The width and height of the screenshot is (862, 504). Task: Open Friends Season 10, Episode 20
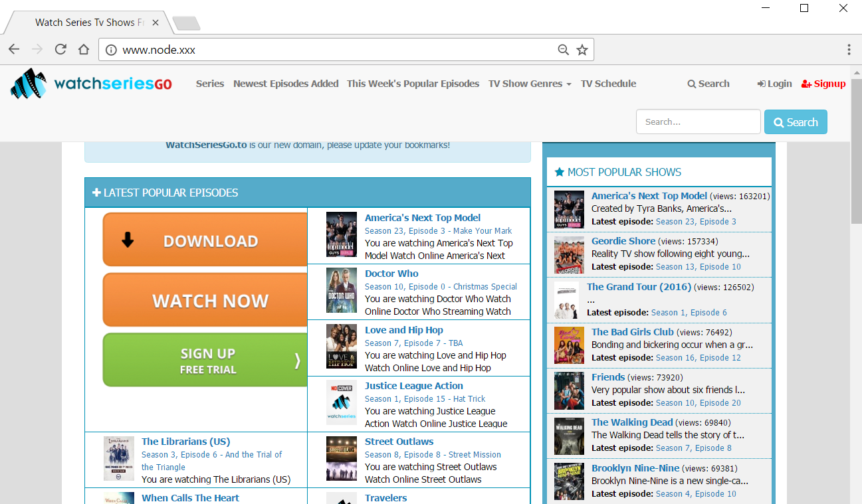pyautogui.click(x=699, y=402)
